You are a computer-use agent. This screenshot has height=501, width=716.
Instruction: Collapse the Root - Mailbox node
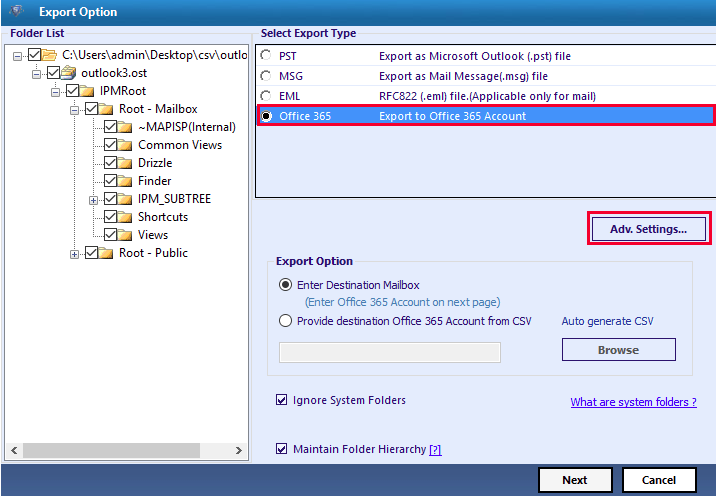point(74,111)
